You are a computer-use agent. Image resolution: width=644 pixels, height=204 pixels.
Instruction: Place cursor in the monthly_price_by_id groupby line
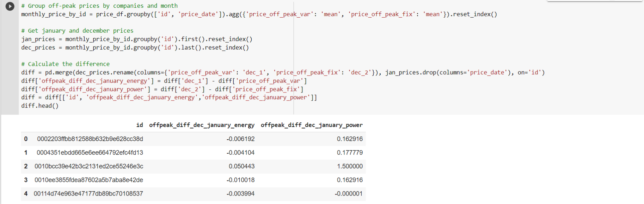point(259,14)
